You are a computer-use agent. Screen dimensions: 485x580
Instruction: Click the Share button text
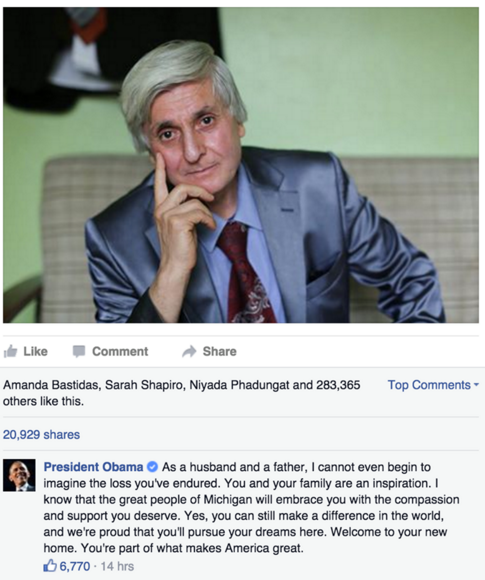pos(219,351)
